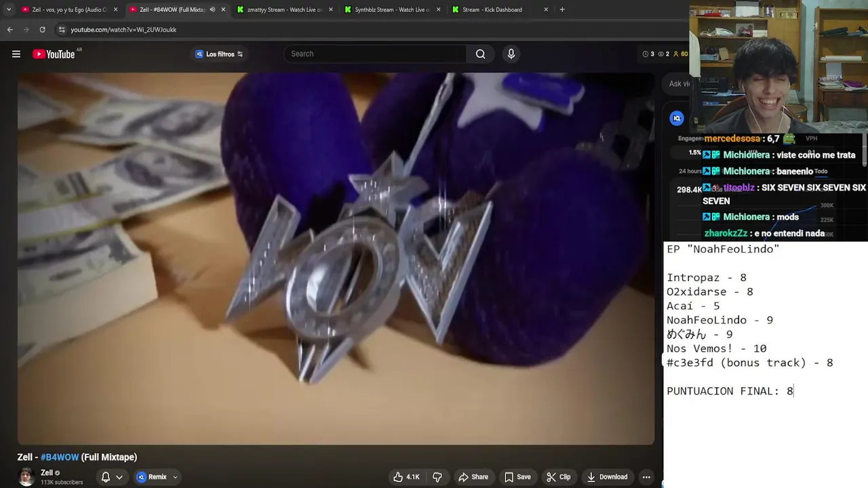Screen dimensions: 868x488
Task: Click the yellow people stat icon in header
Action: click(675, 54)
